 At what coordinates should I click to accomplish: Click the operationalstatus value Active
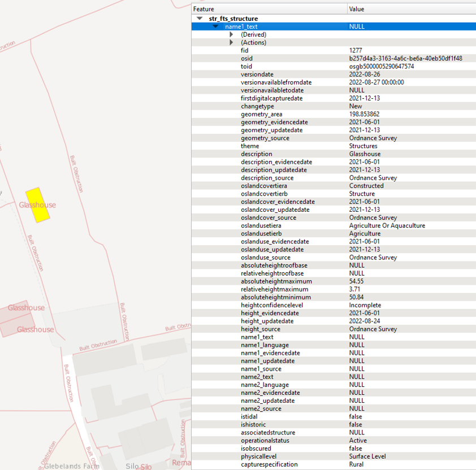358,440
